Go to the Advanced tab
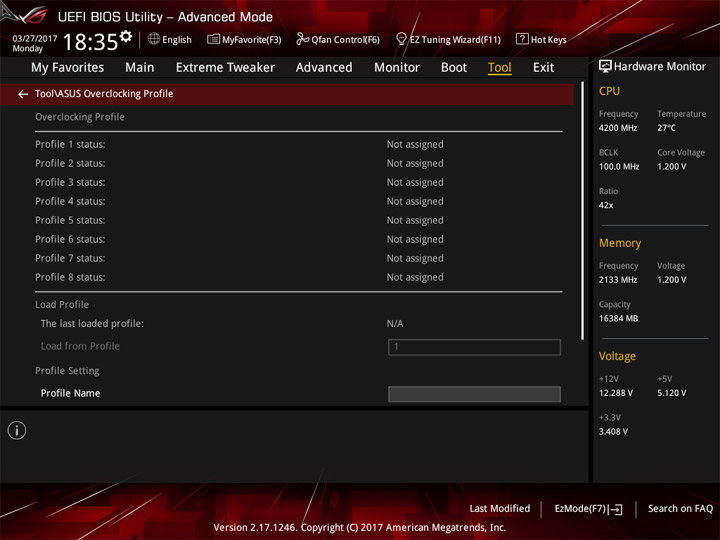Image resolution: width=720 pixels, height=540 pixels. pos(324,68)
